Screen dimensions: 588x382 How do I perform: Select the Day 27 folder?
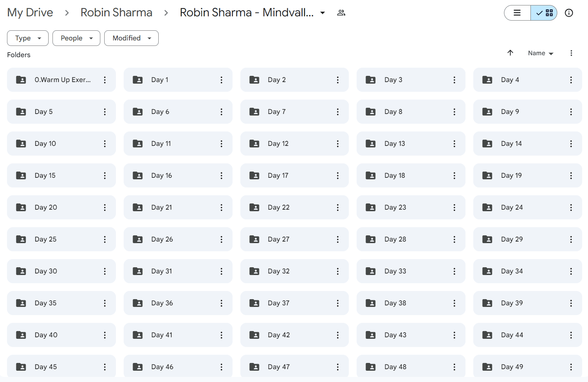(x=294, y=239)
